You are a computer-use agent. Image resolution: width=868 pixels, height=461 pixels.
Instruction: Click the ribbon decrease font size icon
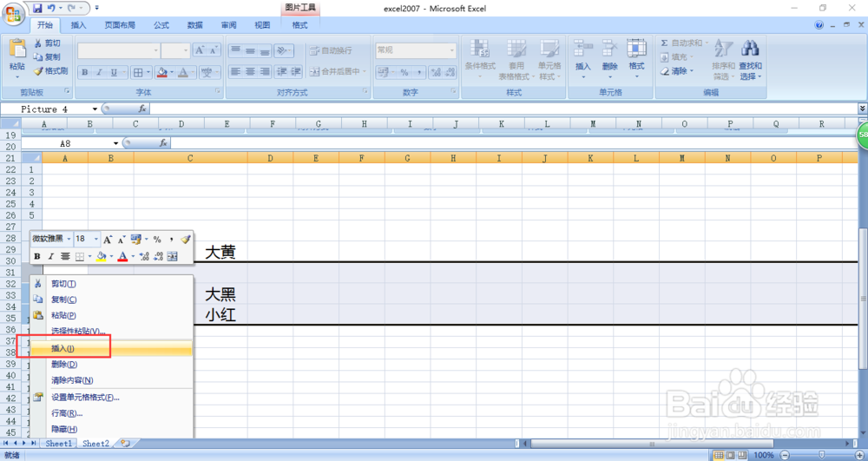pos(214,50)
